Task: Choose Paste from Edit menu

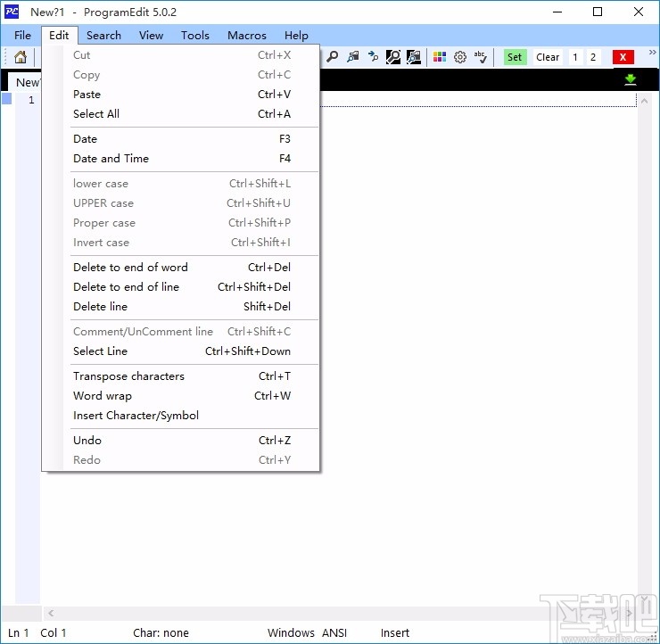Action: coord(180,95)
